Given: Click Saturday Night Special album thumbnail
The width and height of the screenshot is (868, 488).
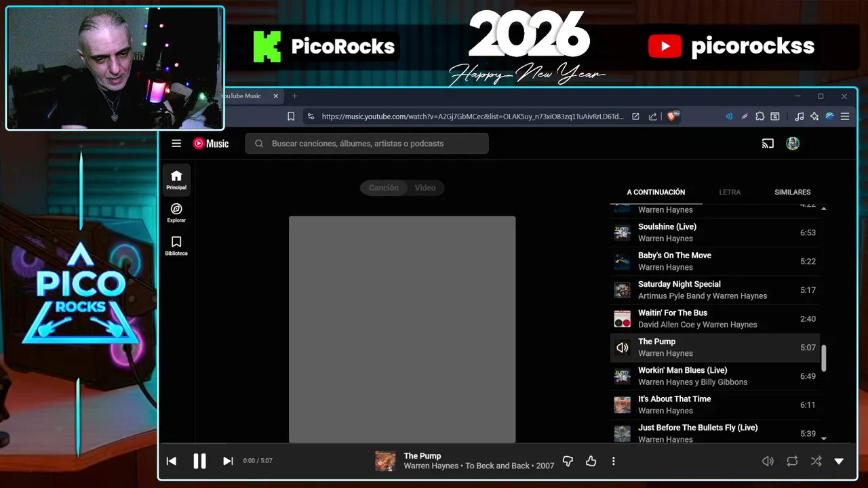Looking at the screenshot, I should coord(622,290).
